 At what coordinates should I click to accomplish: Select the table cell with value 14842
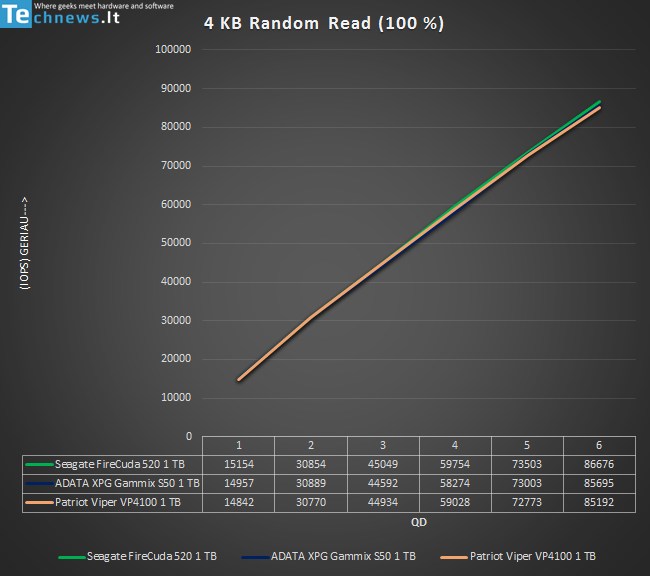238,501
